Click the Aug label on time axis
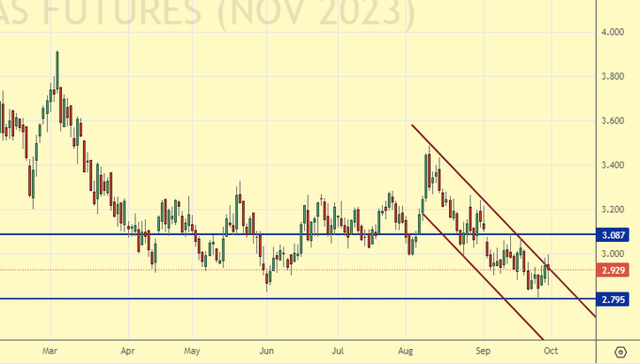Screen dimensions: 640x364 point(406,351)
